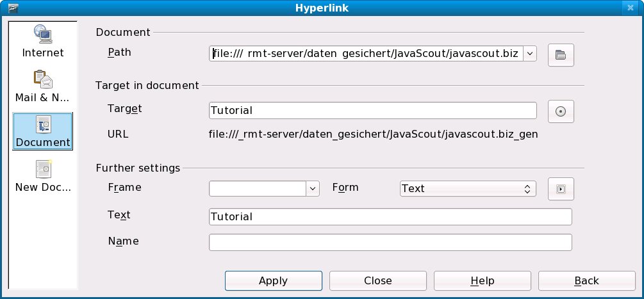
Task: Click the window menu icon in title bar
Action: pyautogui.click(x=10, y=8)
